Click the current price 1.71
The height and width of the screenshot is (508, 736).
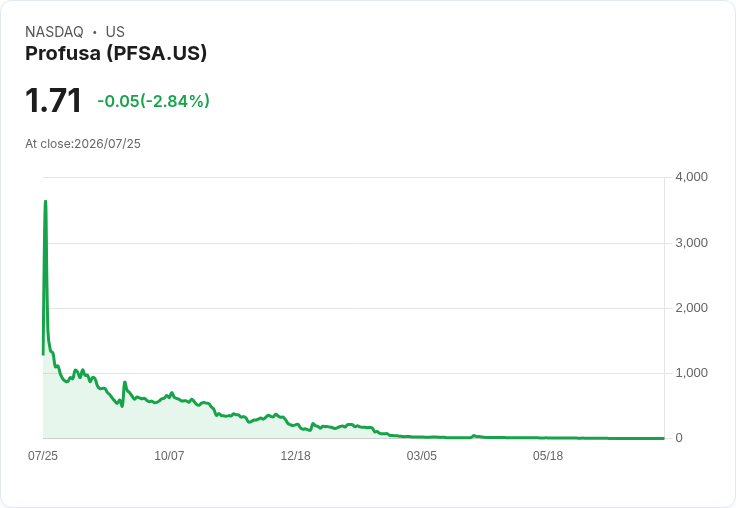pyautogui.click(x=54, y=100)
